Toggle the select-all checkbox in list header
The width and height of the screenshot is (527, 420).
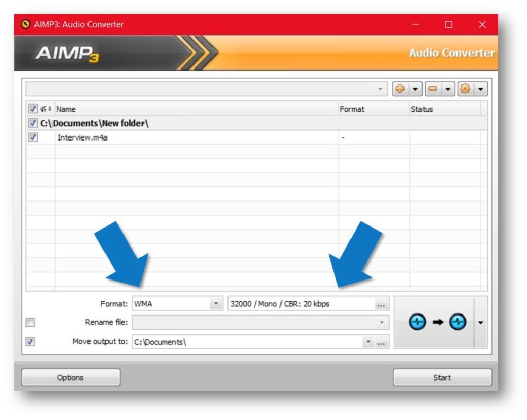pyautogui.click(x=32, y=109)
